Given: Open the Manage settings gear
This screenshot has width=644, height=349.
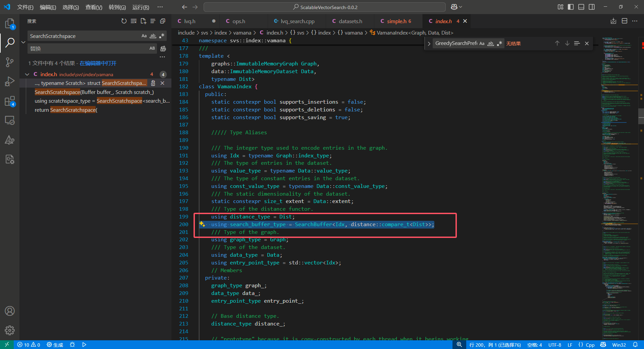Looking at the screenshot, I should point(10,331).
